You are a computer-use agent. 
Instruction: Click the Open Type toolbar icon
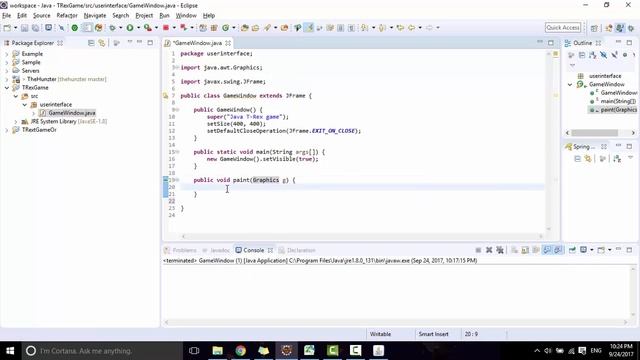pyautogui.click(x=244, y=28)
